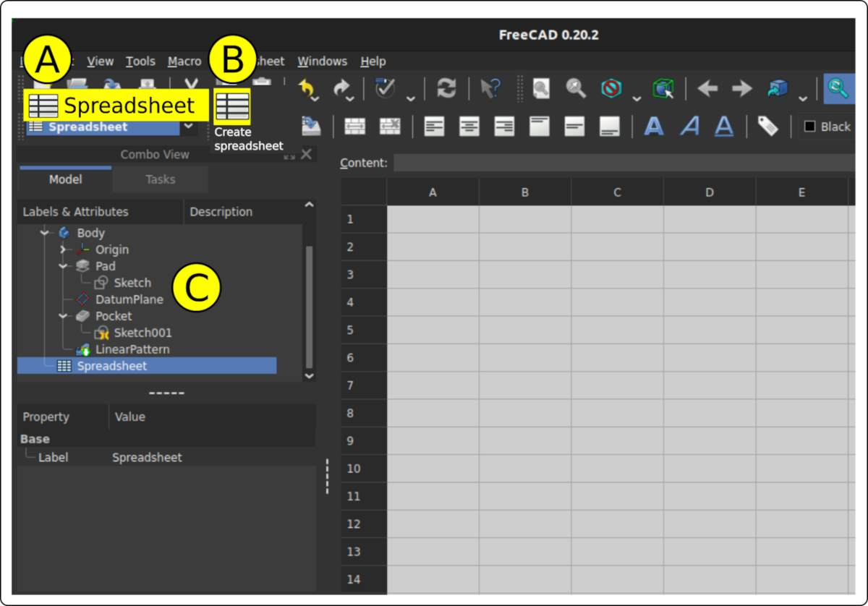
Task: Switch to the Tasks tab
Action: point(160,179)
